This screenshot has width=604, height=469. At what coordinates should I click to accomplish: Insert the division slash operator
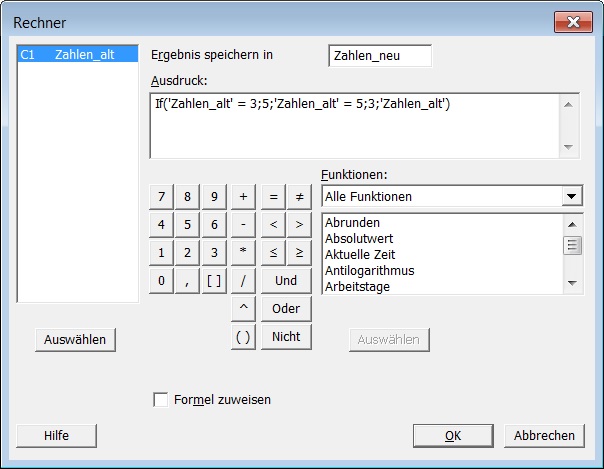[x=243, y=281]
